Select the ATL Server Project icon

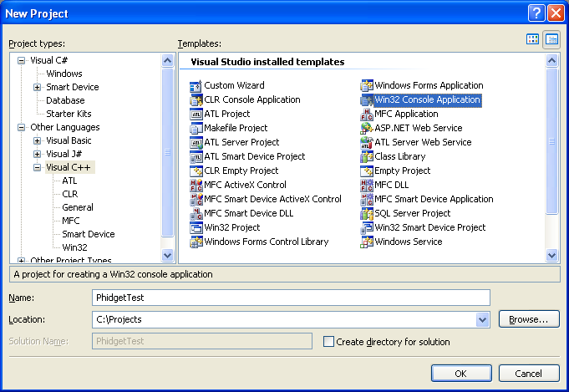(196, 143)
